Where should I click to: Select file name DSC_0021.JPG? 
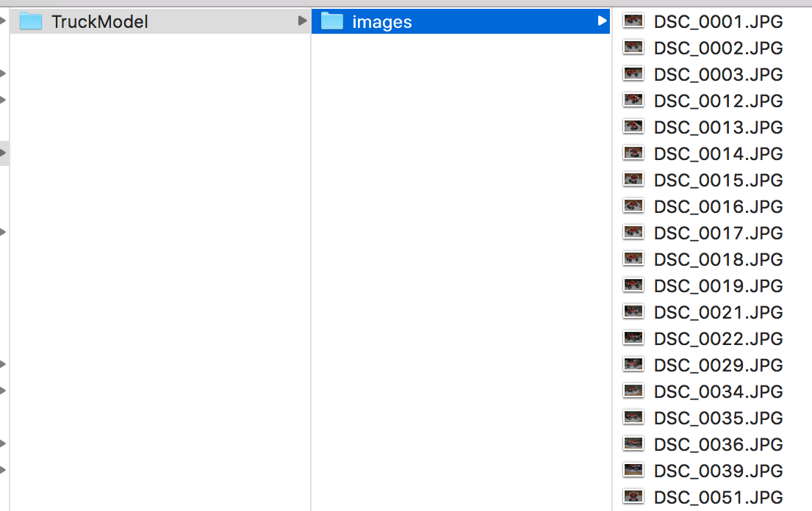[x=718, y=312]
